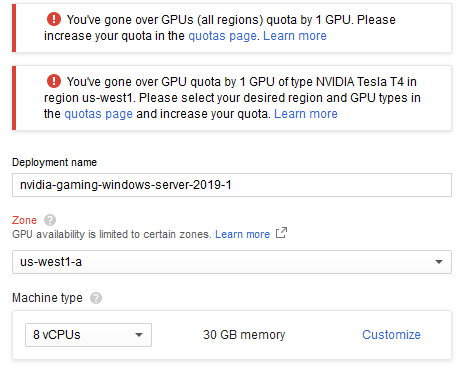The height and width of the screenshot is (371, 462).
Task: Click the help icon next to Machine type
Action: coord(96,298)
